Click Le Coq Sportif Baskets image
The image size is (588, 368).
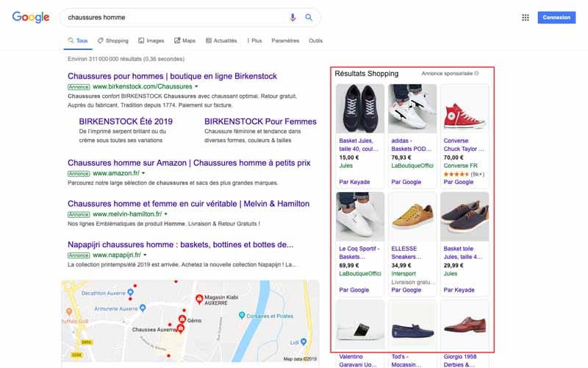pyautogui.click(x=360, y=216)
